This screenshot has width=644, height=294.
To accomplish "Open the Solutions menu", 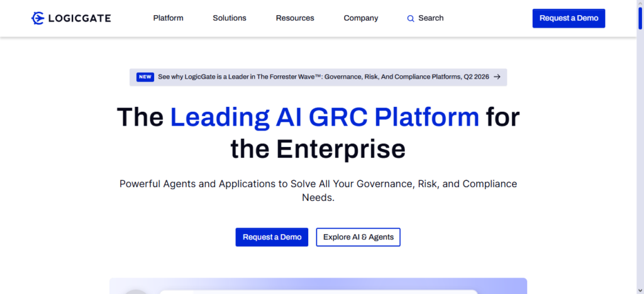I will (x=229, y=18).
